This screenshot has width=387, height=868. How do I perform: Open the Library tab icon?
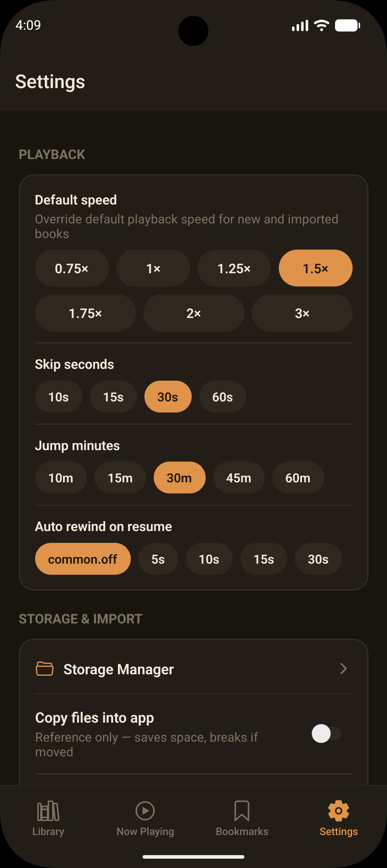[x=48, y=811]
